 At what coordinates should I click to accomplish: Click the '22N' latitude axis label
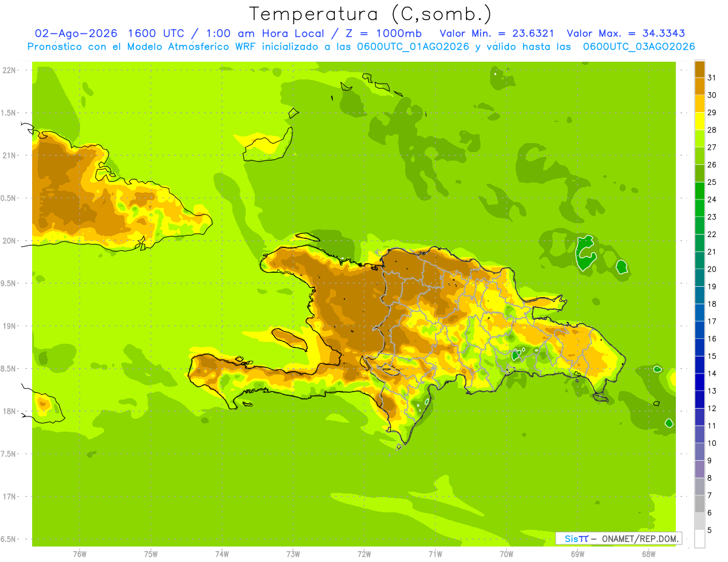pos(9,70)
